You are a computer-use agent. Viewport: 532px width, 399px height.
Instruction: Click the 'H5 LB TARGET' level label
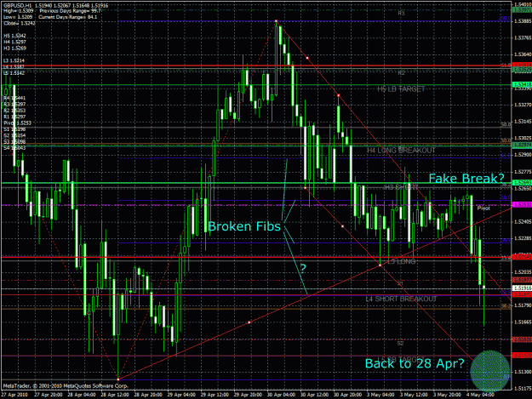point(401,89)
